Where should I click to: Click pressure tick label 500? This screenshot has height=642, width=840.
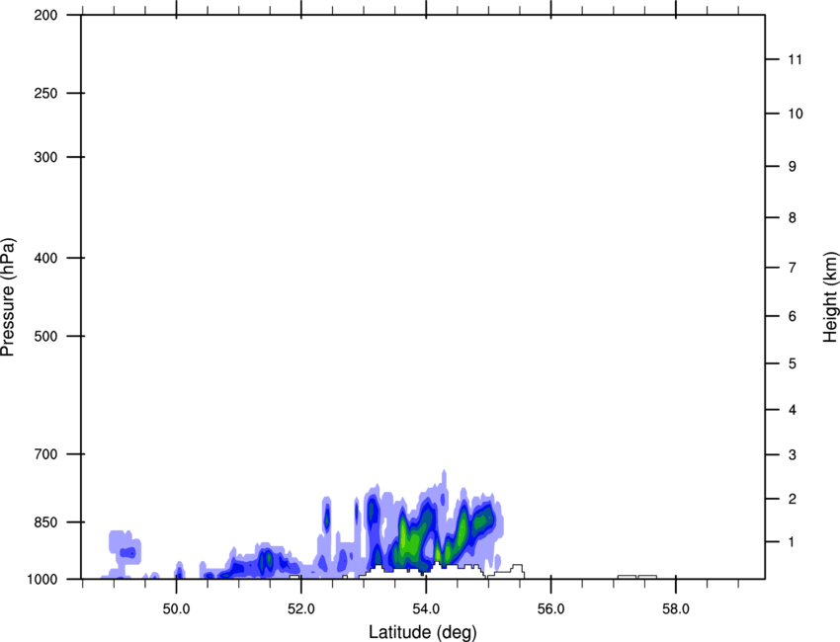click(x=45, y=336)
